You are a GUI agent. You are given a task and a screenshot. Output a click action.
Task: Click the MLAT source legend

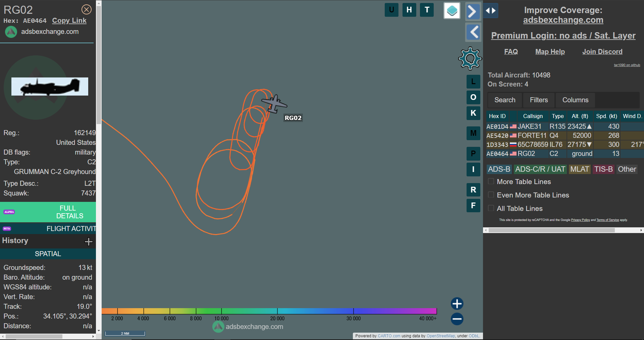(x=580, y=169)
